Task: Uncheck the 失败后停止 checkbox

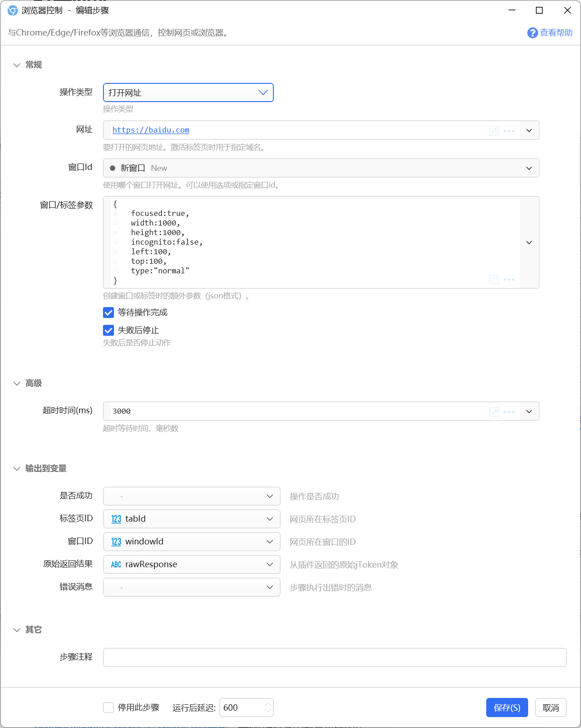Action: pyautogui.click(x=108, y=330)
